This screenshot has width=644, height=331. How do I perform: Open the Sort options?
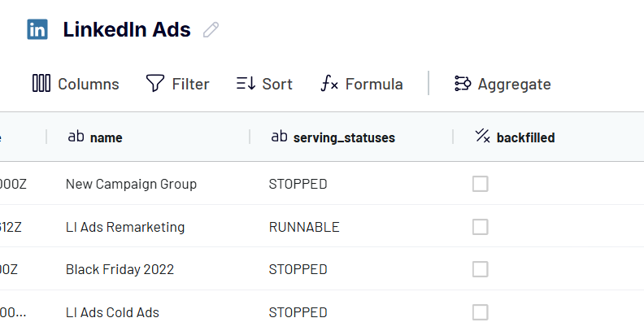click(x=264, y=84)
